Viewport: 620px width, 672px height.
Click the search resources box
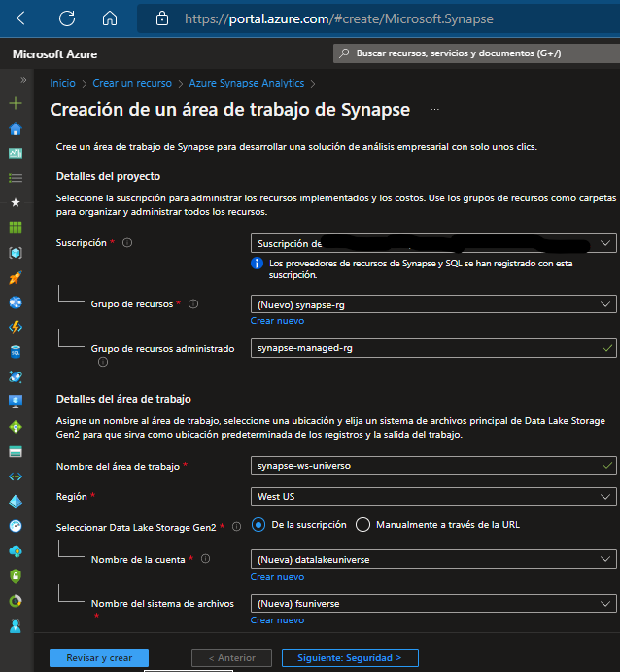(476, 53)
